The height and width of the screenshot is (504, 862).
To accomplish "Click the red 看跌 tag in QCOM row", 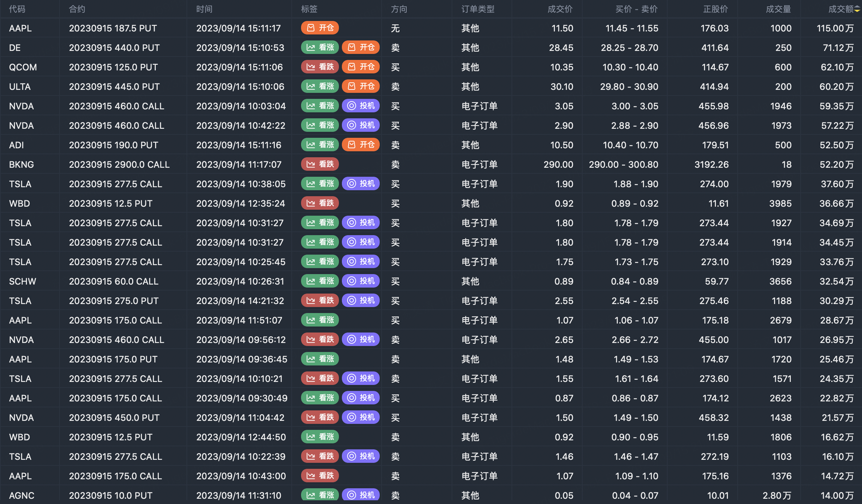I will [x=320, y=67].
